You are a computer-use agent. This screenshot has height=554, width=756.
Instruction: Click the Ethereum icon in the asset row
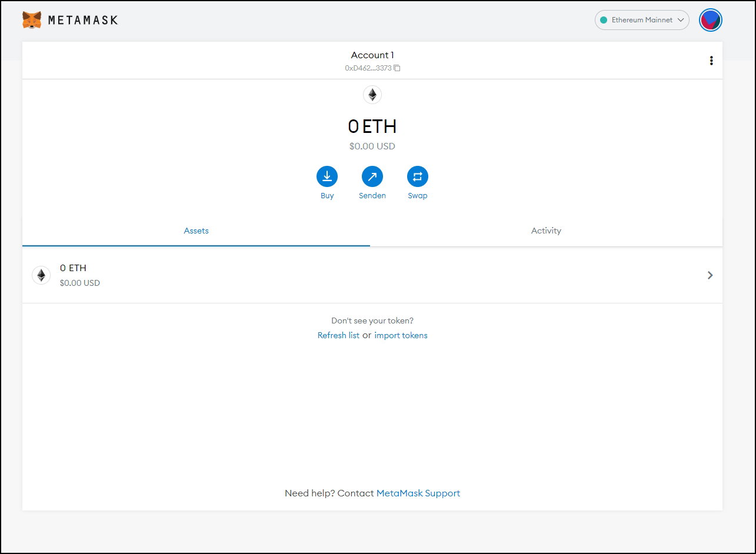coord(41,275)
